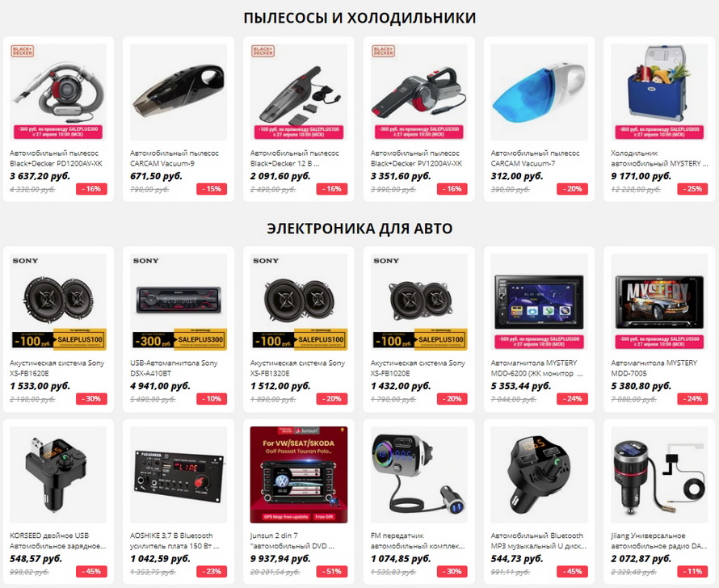The height and width of the screenshot is (588, 719).
Task: Click the -51% badge on Junsun item
Action: tap(332, 572)
